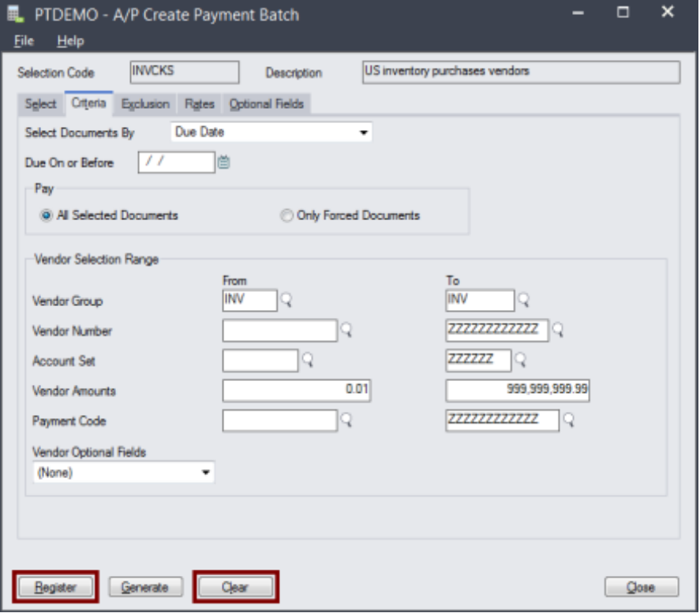Click the Payment Code From field
The height and width of the screenshot is (613, 700).
pyautogui.click(x=280, y=421)
